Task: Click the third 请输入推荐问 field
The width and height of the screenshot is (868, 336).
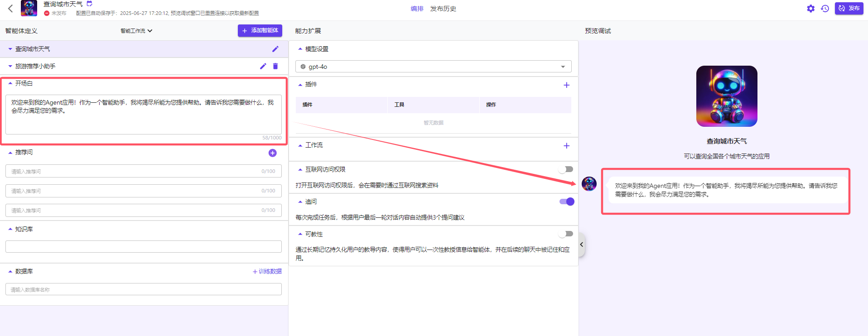Action: (144, 210)
